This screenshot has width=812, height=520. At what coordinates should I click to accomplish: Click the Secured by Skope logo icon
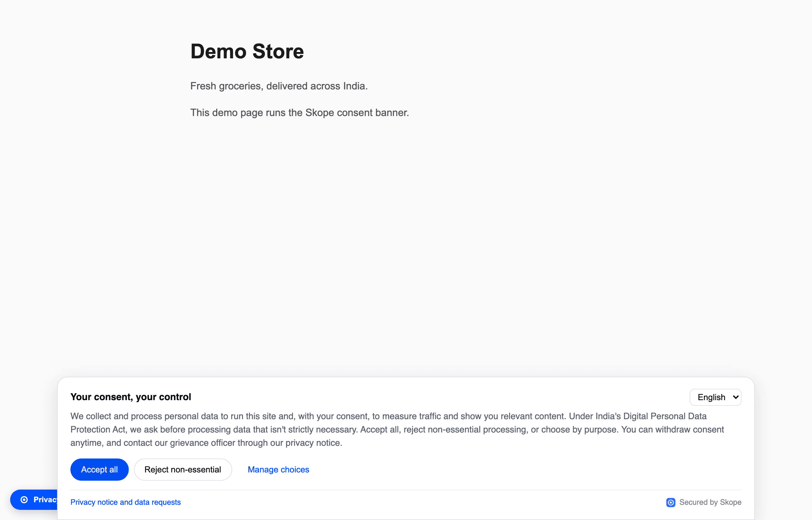[671, 503]
